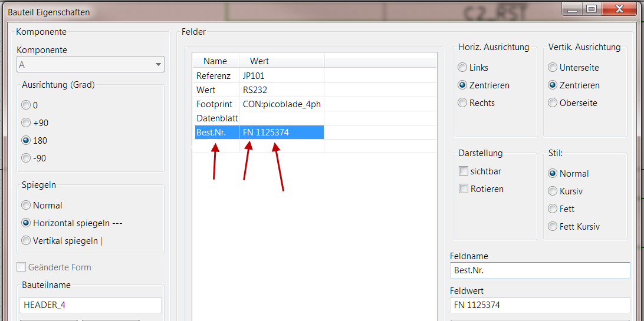Viewport: 644px width, 321px height.
Task: Click the Feldwert input field
Action: coord(540,305)
